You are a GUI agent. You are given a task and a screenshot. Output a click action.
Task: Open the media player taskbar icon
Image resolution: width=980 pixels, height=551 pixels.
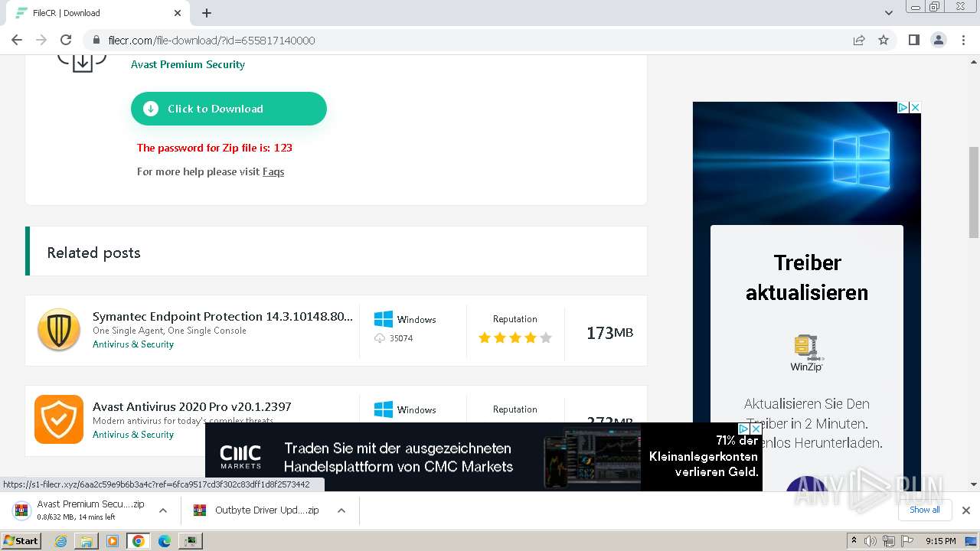(113, 541)
